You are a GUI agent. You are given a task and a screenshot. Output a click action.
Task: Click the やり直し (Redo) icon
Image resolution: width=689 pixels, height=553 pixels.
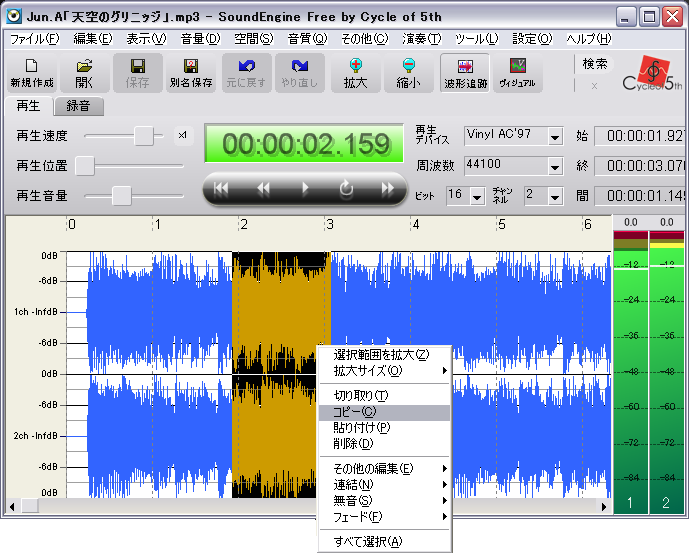point(300,73)
